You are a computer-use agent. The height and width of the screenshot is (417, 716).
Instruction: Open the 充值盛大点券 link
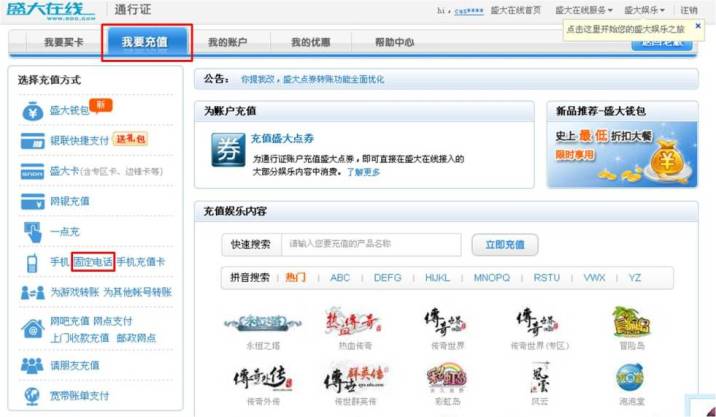tap(282, 139)
